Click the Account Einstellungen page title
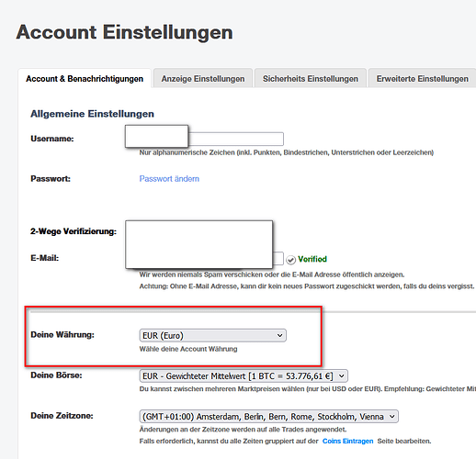 tap(124, 32)
